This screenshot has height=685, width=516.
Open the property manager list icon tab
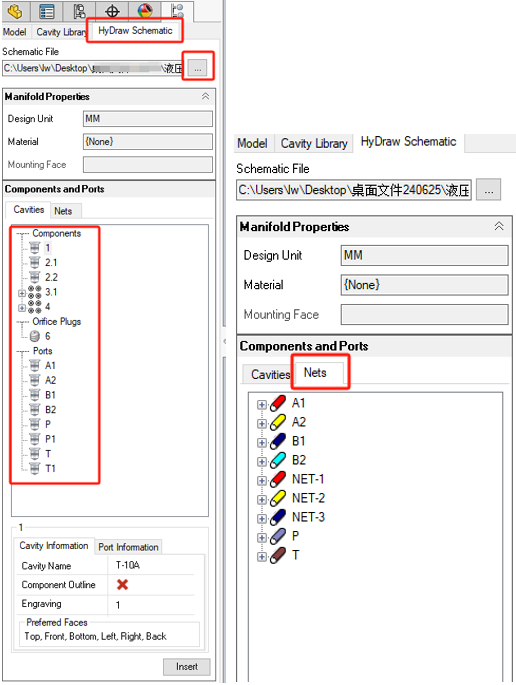[x=47, y=11]
